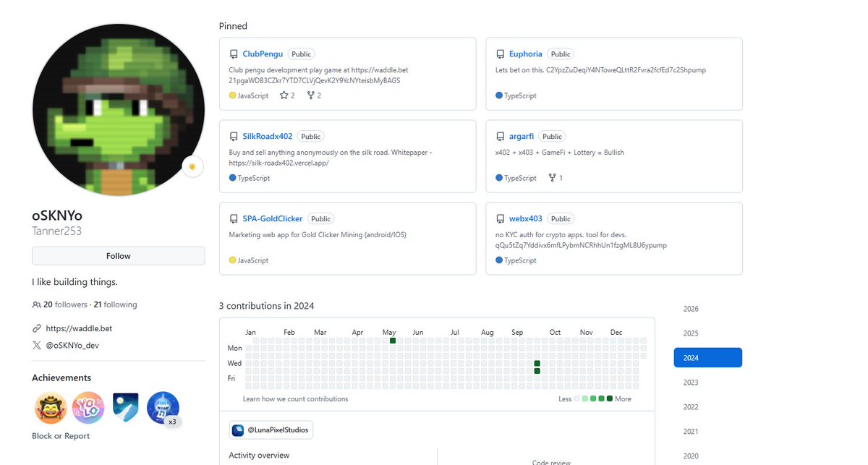The image size is (868, 465).
Task: Click the repository icon beside SPA-GoldClicker
Action: click(x=234, y=219)
